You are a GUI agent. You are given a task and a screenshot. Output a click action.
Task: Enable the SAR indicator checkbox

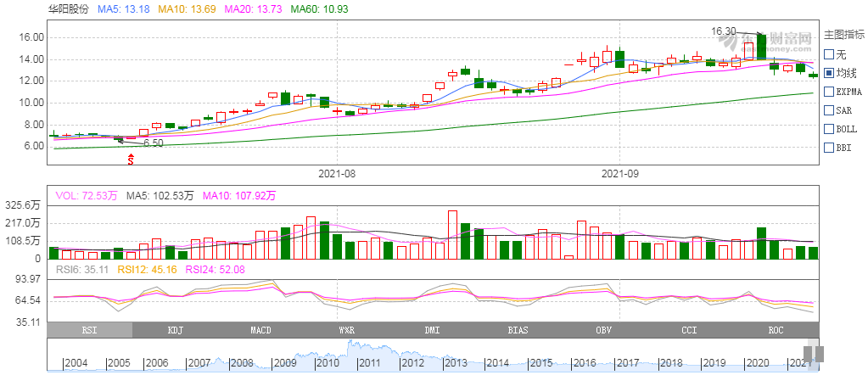pos(829,109)
